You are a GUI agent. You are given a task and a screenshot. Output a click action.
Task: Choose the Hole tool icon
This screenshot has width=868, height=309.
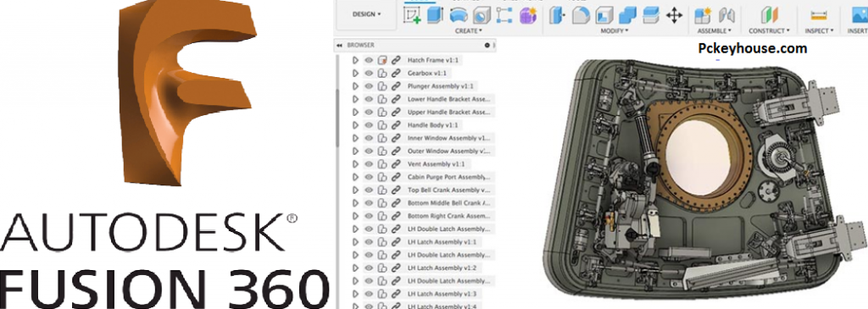[x=481, y=15]
